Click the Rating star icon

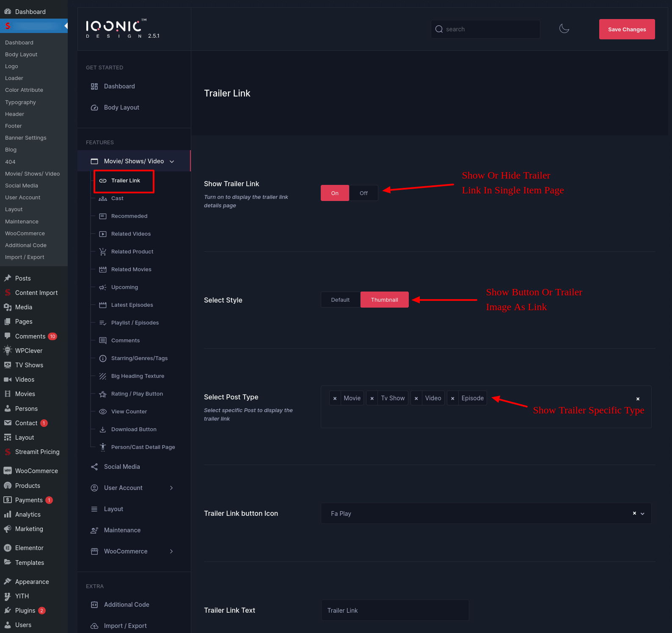coord(103,394)
